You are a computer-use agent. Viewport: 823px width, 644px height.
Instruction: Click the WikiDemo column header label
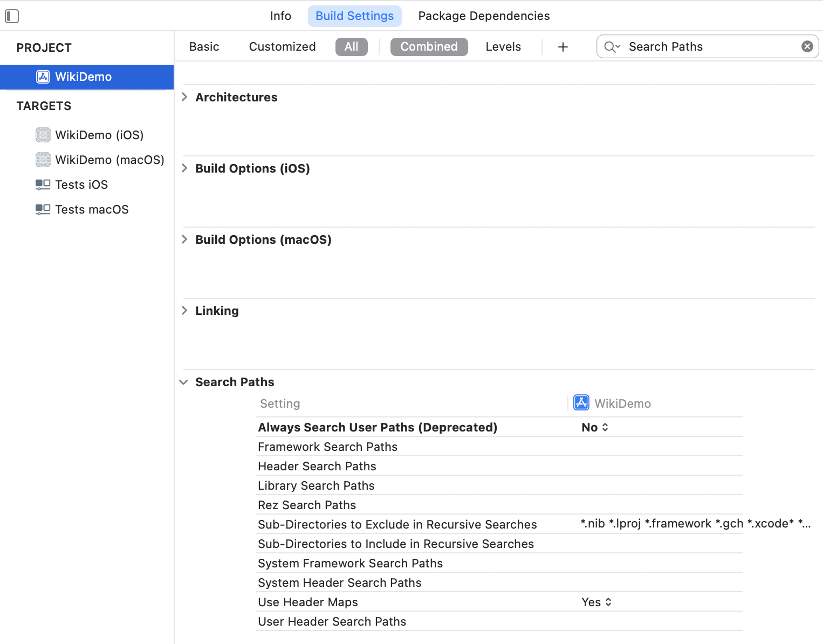point(623,403)
